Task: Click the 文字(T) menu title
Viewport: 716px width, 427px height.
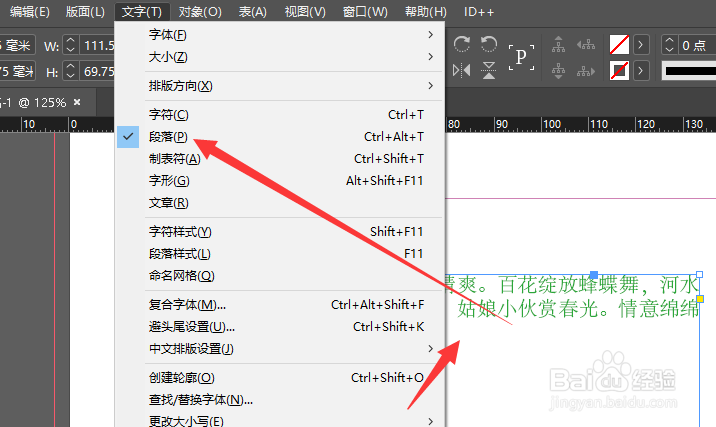Action: click(142, 11)
